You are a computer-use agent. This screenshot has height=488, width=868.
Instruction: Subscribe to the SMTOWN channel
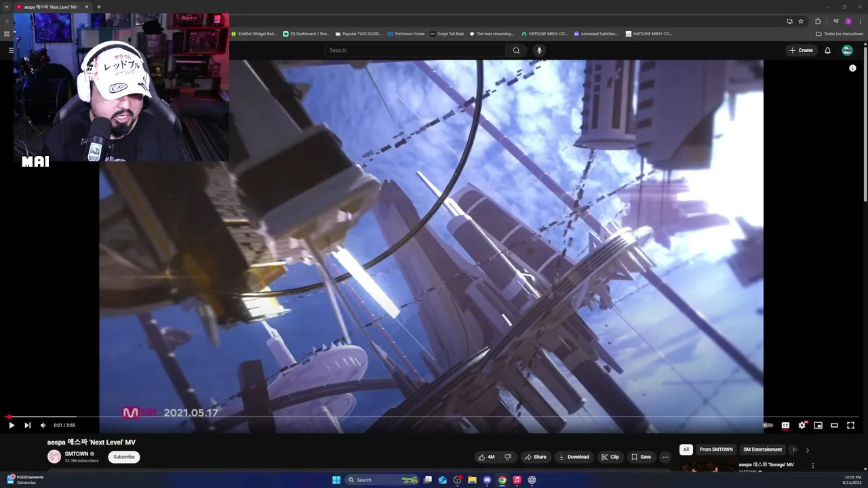pyautogui.click(x=124, y=457)
